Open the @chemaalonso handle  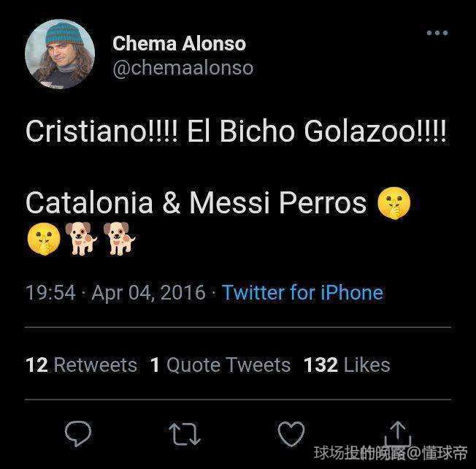tap(183, 68)
